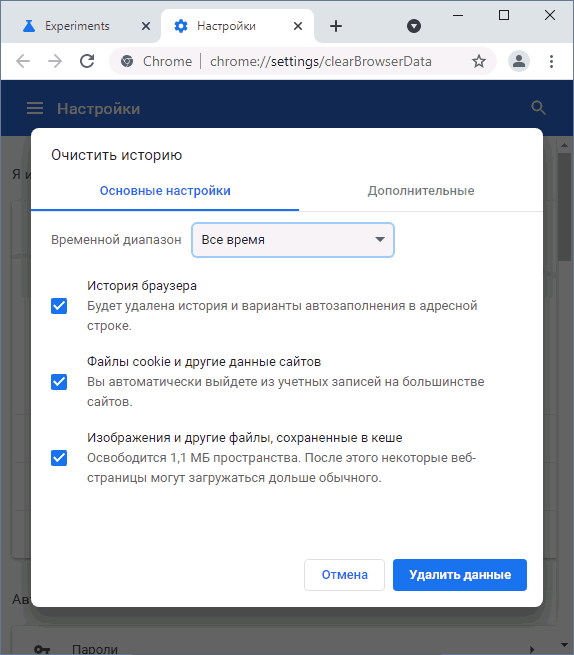574x655 pixels.
Task: Click the Отмена button
Action: (344, 575)
